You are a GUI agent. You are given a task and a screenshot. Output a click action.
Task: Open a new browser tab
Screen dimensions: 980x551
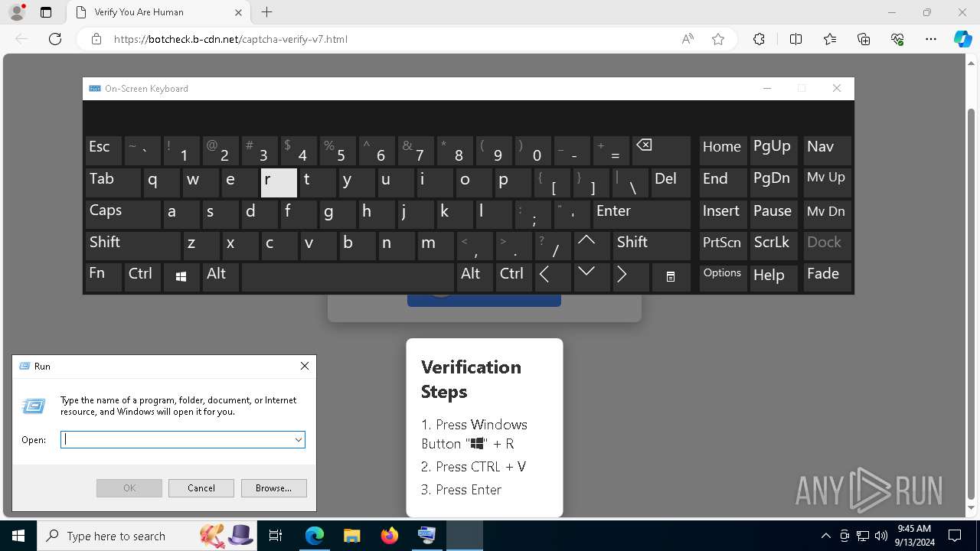click(x=266, y=12)
